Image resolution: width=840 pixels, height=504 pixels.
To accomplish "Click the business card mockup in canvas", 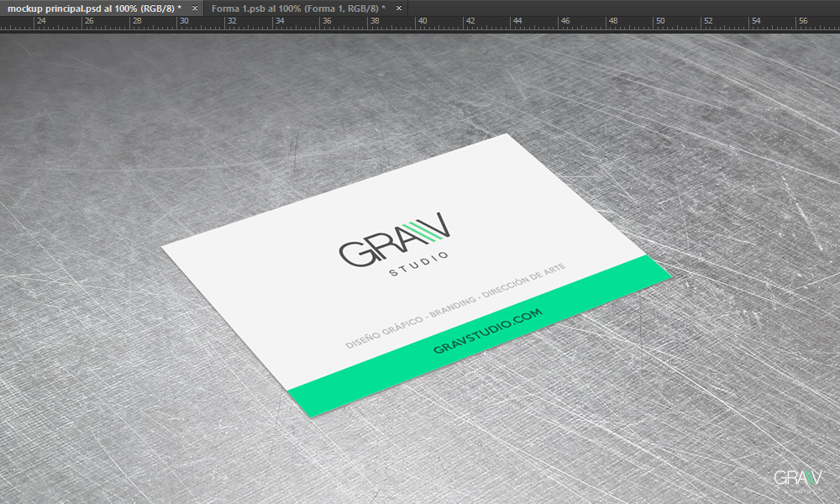I will tap(417, 276).
